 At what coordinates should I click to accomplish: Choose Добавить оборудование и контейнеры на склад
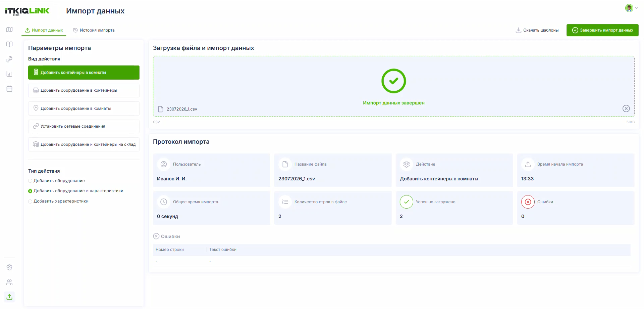click(x=84, y=144)
